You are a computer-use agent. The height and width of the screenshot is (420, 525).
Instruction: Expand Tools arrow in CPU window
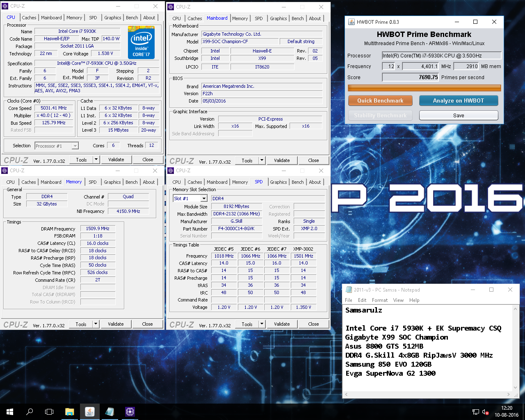[96, 160]
